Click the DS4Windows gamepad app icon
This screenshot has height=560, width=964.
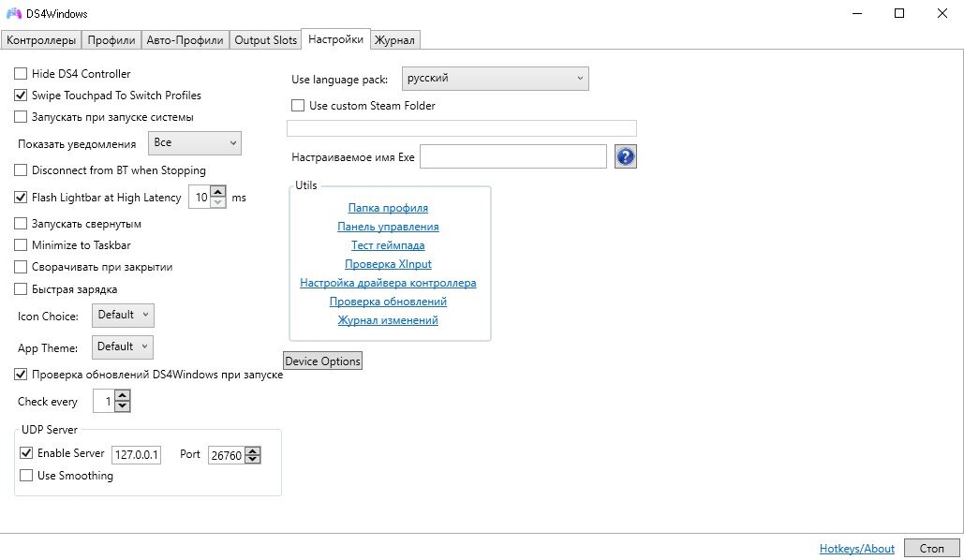13,13
